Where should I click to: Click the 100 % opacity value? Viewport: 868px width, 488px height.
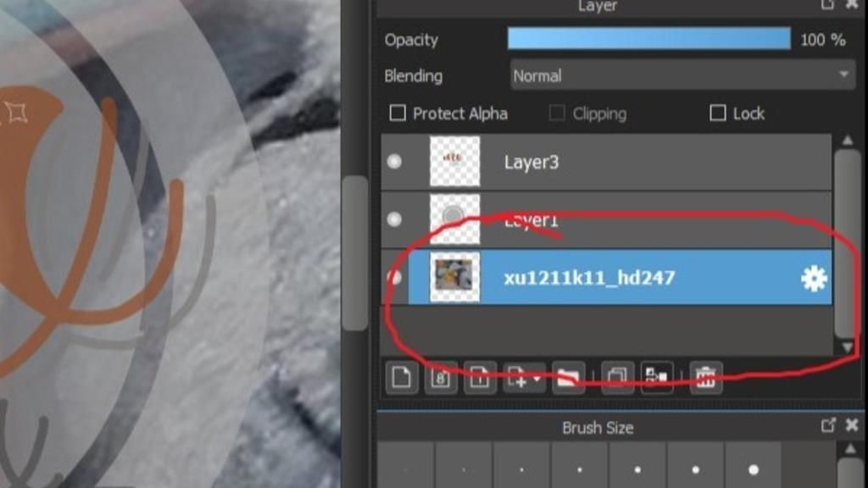point(822,40)
